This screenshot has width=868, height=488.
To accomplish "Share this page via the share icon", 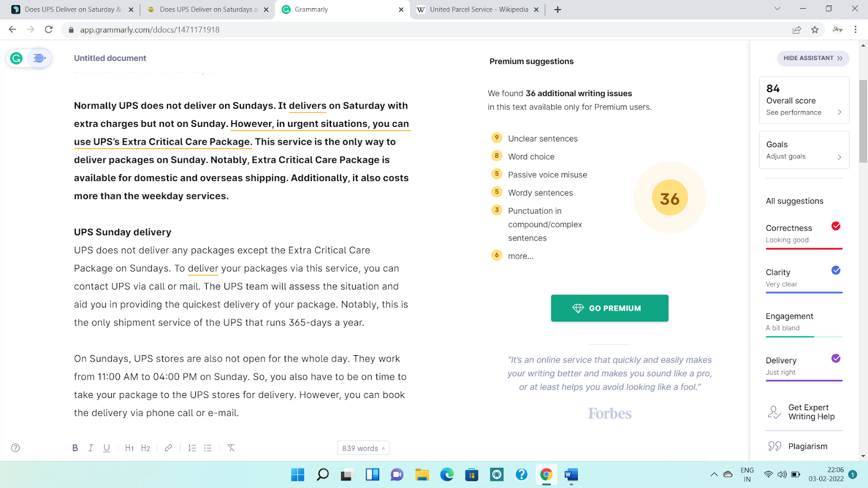I will click(797, 30).
